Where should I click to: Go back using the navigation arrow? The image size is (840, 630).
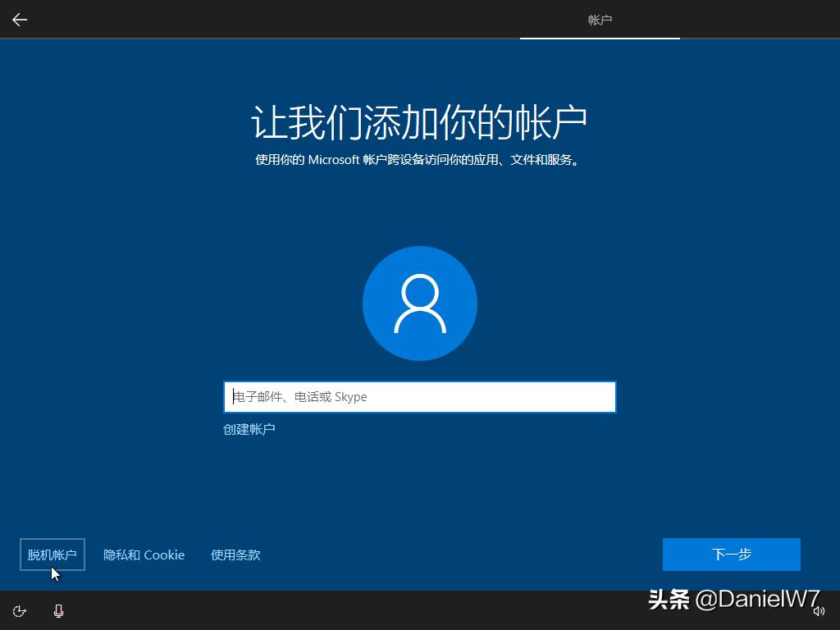point(19,20)
